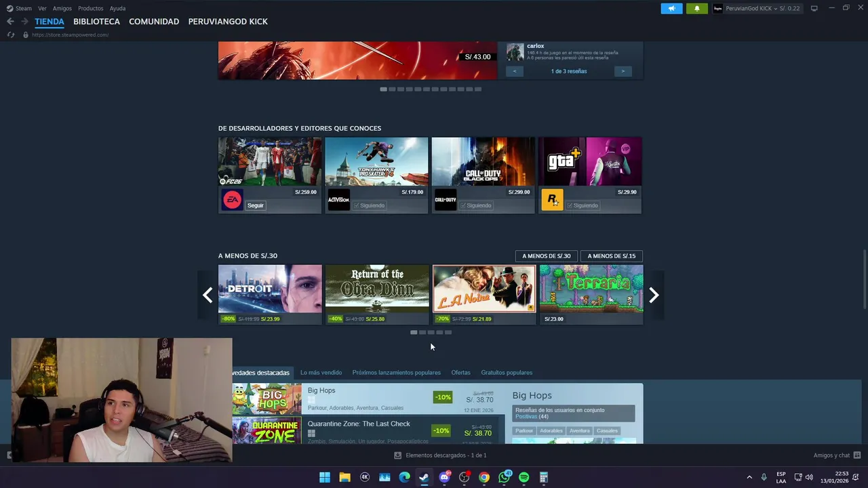Go to the previous review with the left arrow
The height and width of the screenshot is (488, 868).
[515, 71]
